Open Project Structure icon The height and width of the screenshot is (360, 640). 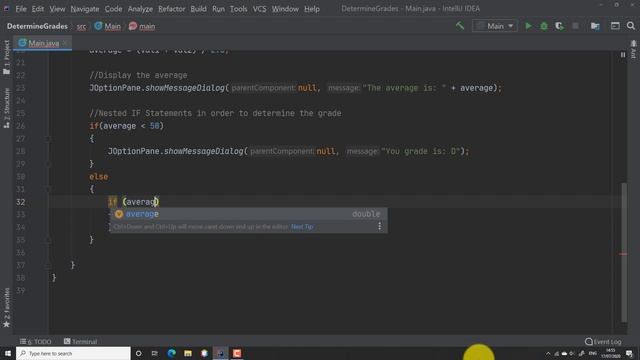pyautogui.click(x=595, y=26)
